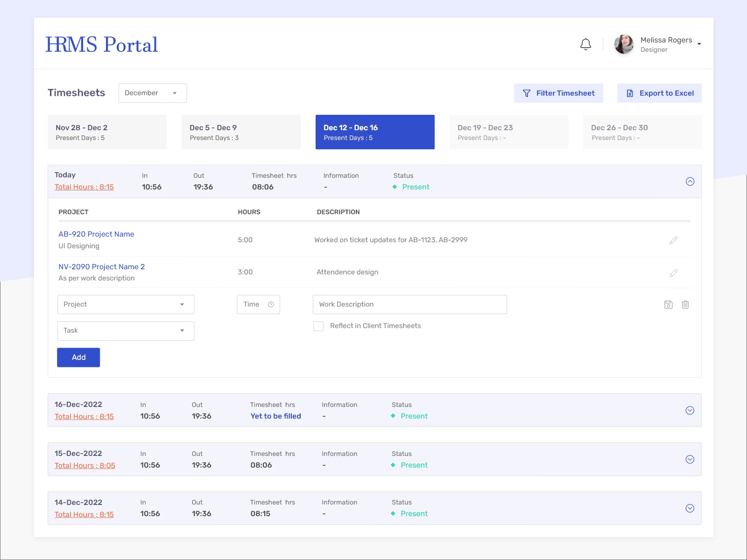Collapse the Today timesheet section
Viewport: 747px width, 560px height.
point(690,182)
